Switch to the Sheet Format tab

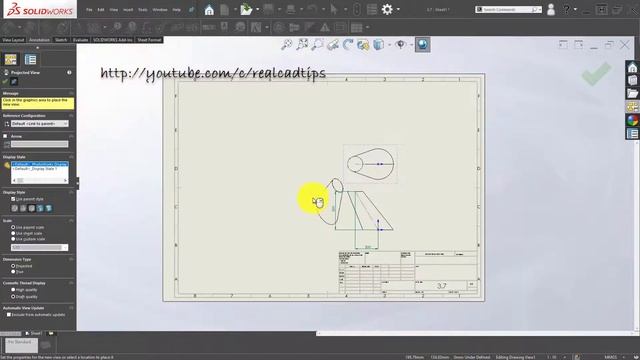click(x=149, y=40)
